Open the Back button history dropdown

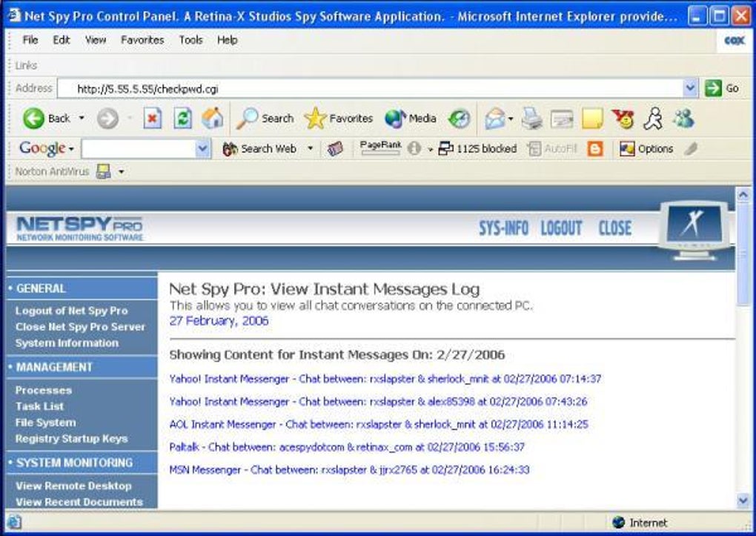(x=82, y=118)
